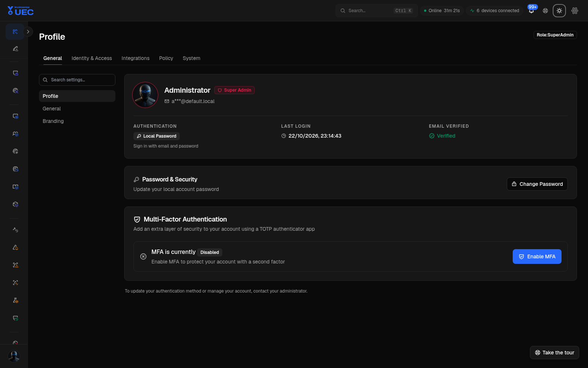Viewport: 588px width, 368px height.
Task: Click the Role:SuperAdmin badge
Action: [555, 35]
